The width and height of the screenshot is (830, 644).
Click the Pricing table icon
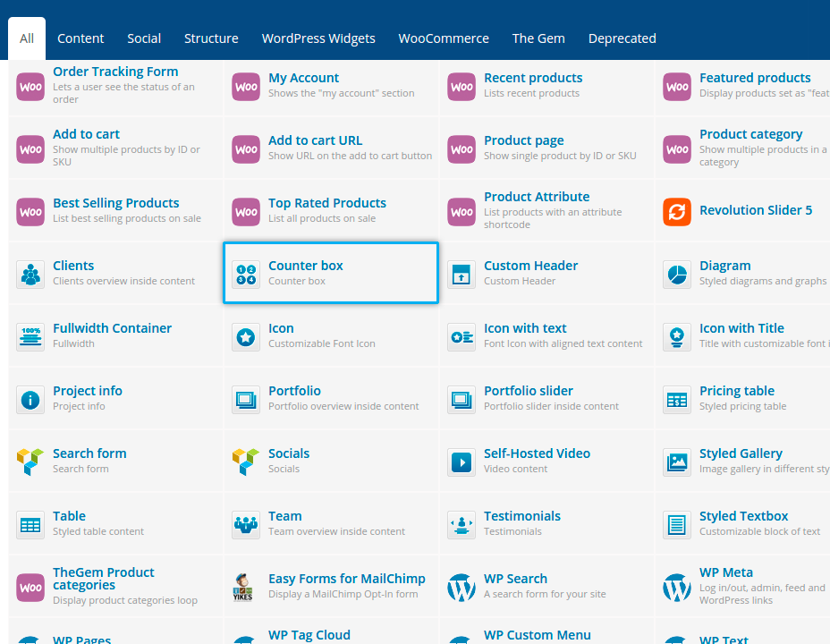tap(677, 400)
